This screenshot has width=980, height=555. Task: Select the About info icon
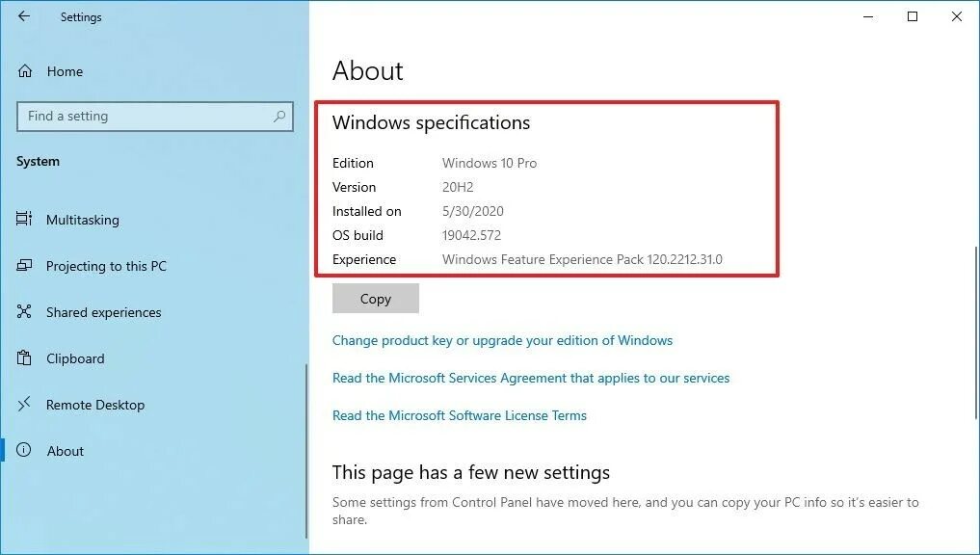click(24, 450)
